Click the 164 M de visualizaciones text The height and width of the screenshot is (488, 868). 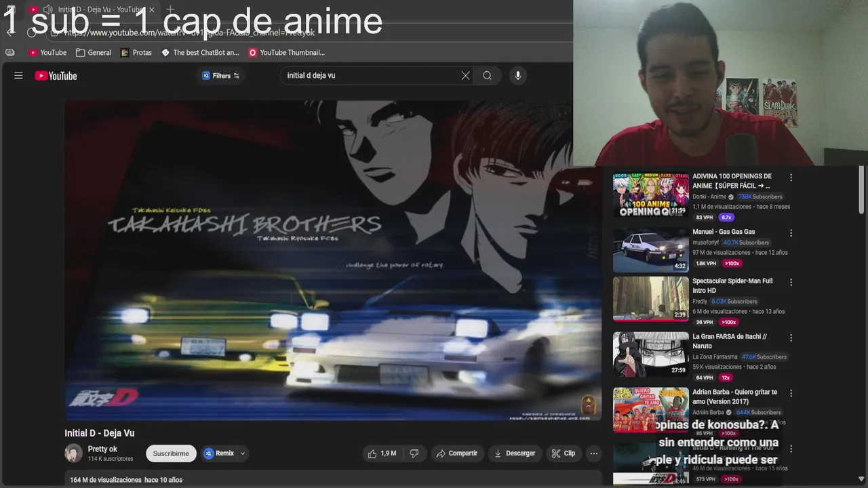[x=106, y=480]
